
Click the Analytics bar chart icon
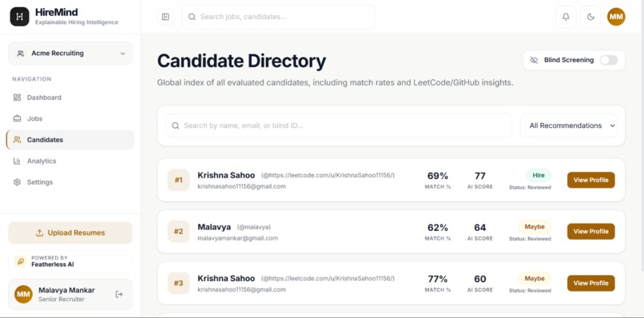click(x=17, y=161)
